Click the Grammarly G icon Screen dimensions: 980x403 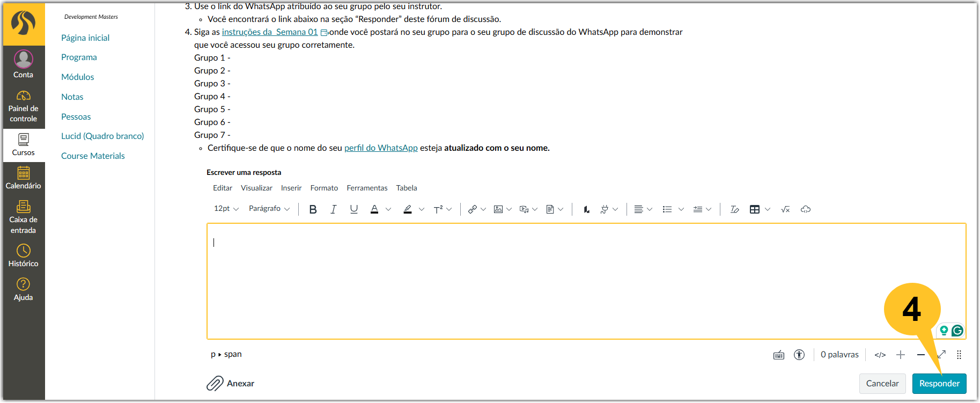coord(957,331)
